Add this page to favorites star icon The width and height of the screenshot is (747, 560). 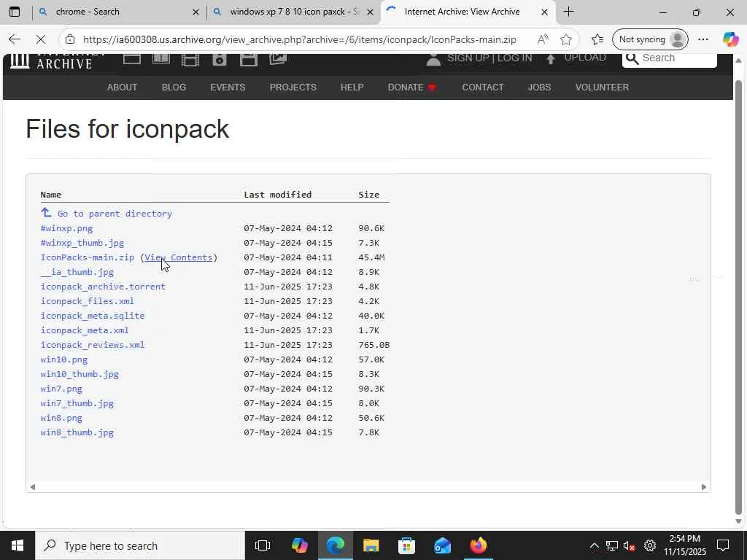(566, 39)
